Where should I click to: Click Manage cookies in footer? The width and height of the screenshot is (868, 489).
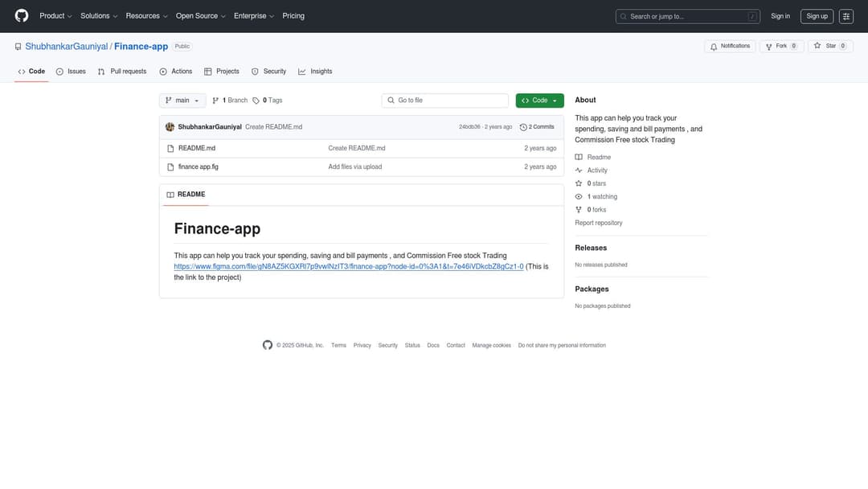(x=492, y=346)
